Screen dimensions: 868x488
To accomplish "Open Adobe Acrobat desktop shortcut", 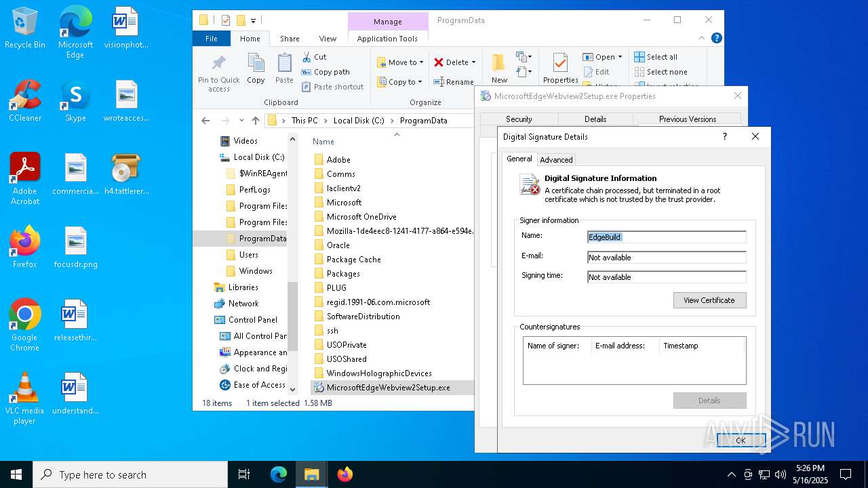I will (x=25, y=179).
